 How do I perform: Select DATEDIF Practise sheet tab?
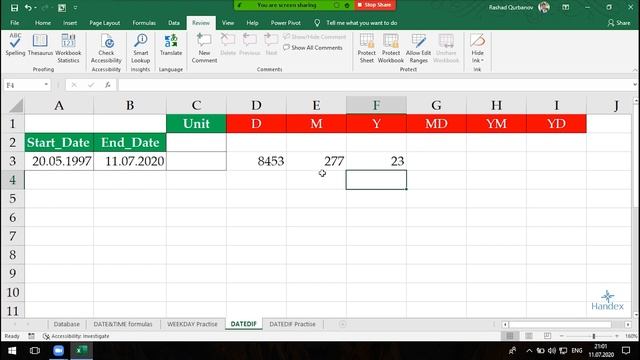tap(292, 324)
